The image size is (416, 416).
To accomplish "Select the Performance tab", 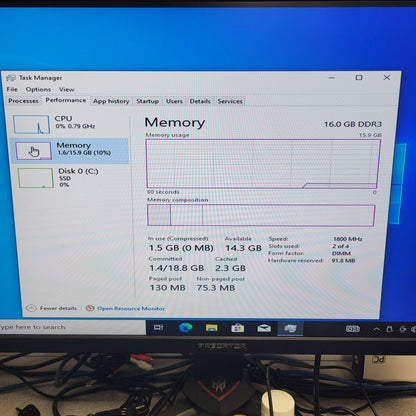I will [x=66, y=100].
